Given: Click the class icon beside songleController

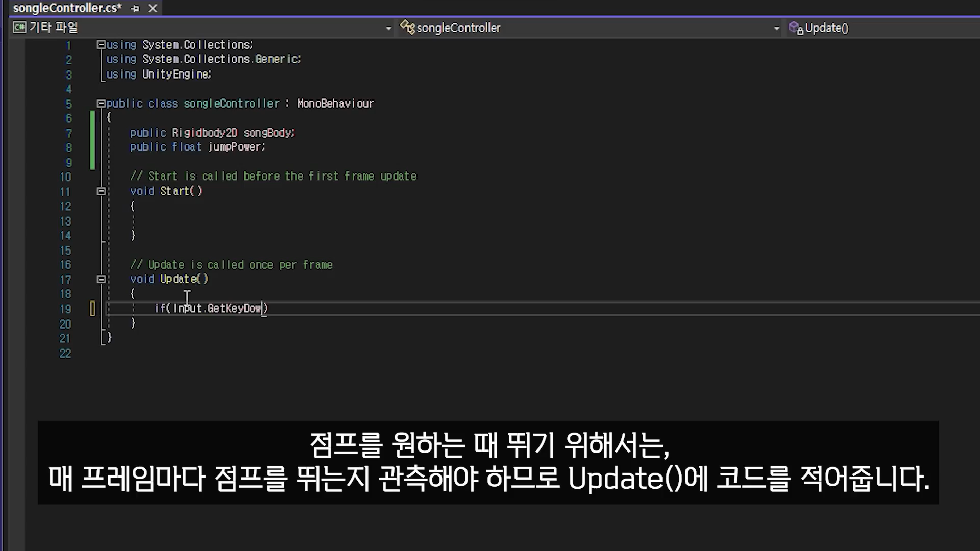Looking at the screenshot, I should pos(407,28).
